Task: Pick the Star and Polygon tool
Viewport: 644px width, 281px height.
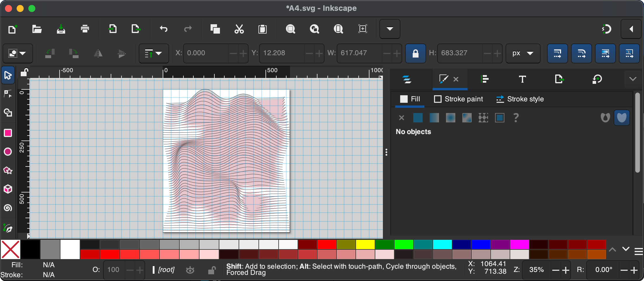Action: pyautogui.click(x=8, y=171)
